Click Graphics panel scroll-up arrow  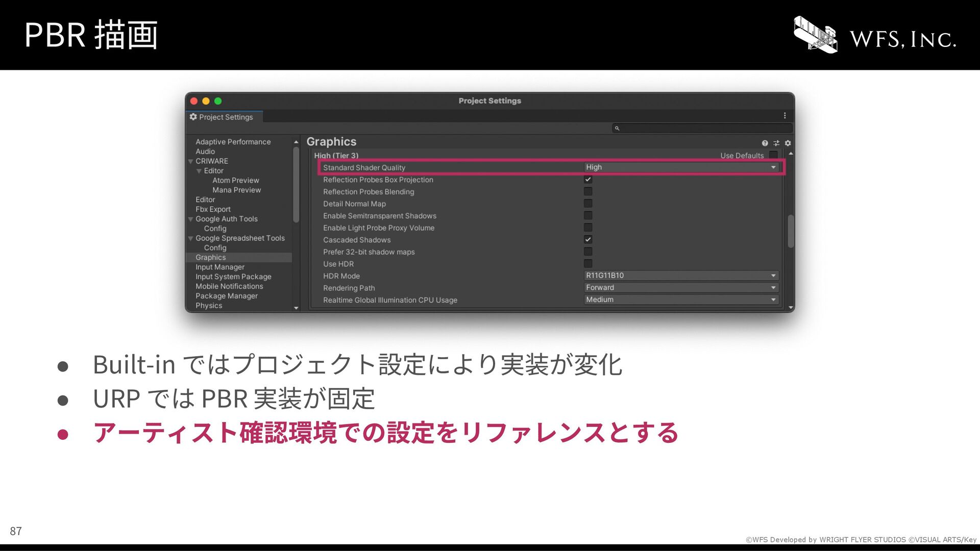[791, 154]
